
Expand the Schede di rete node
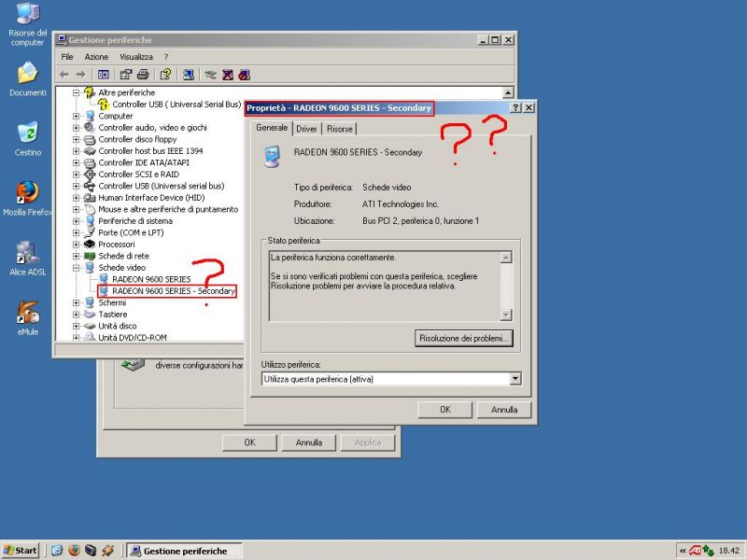[x=77, y=256]
